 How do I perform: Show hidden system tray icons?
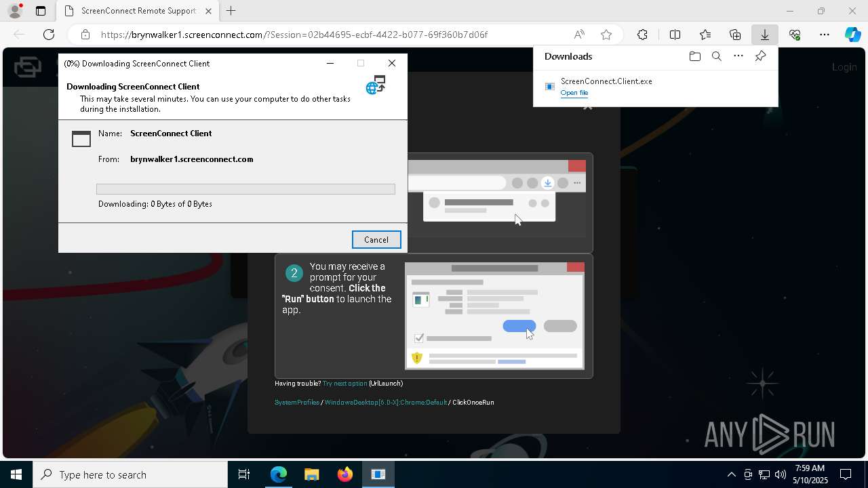(x=731, y=474)
